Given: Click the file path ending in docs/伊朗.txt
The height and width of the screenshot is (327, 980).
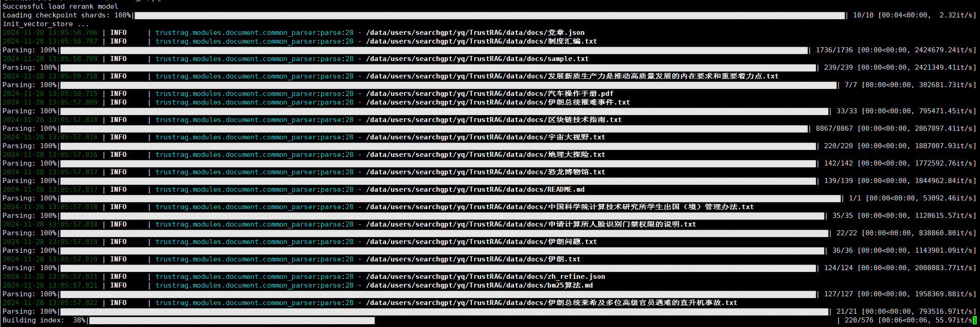Looking at the screenshot, I should coord(473,259).
